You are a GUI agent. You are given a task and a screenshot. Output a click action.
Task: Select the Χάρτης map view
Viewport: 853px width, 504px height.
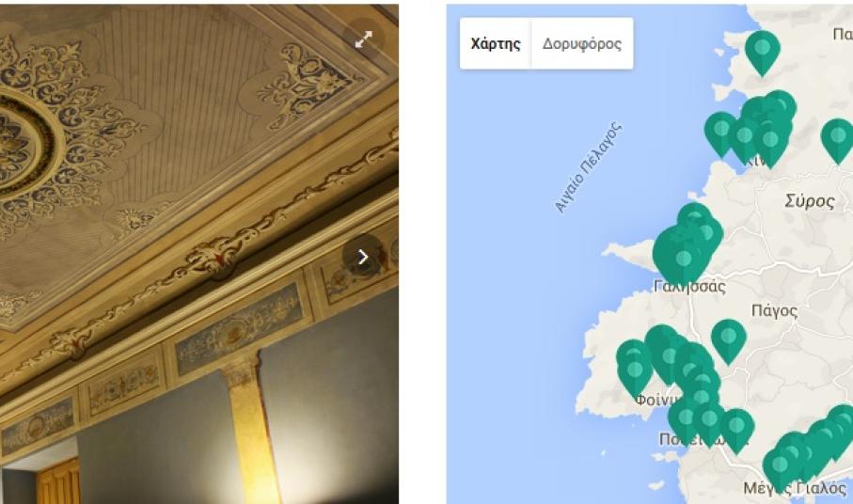[x=495, y=43]
